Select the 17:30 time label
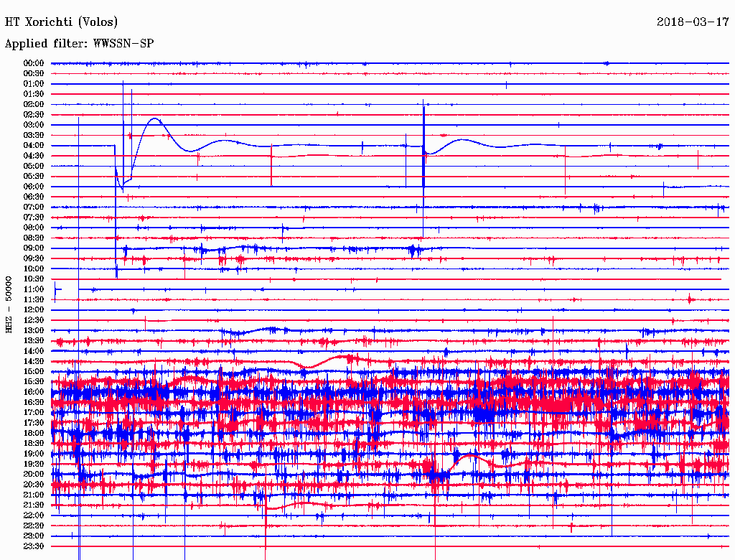 pyautogui.click(x=34, y=423)
